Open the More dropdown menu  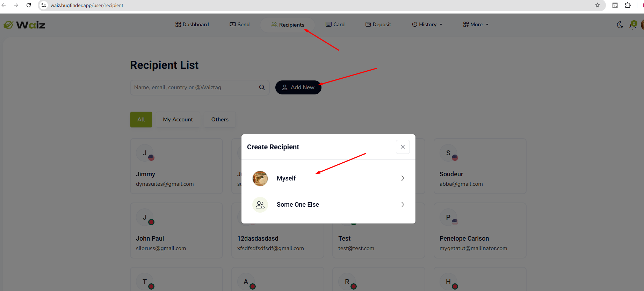[x=476, y=24]
